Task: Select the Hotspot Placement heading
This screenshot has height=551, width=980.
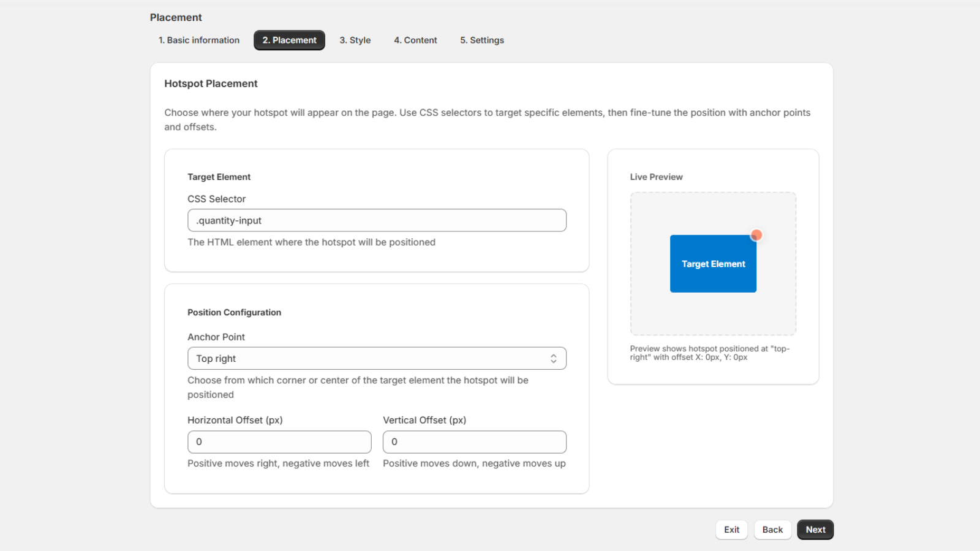Action: (x=211, y=83)
